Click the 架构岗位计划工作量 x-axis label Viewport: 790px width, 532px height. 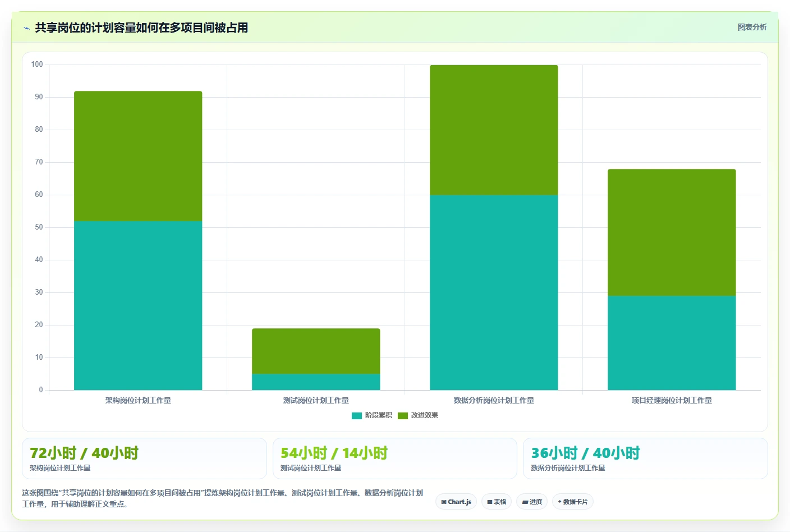coord(138,400)
